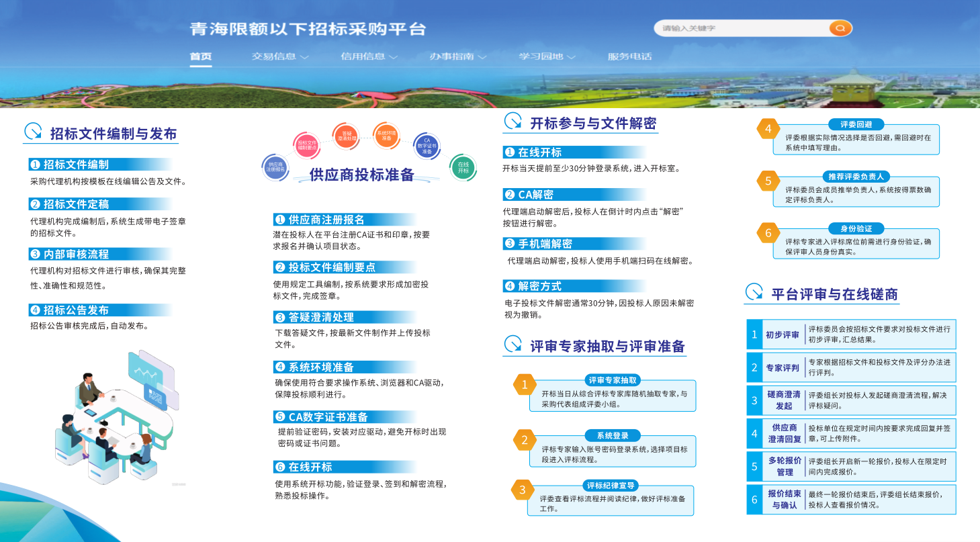This screenshot has width=980, height=542.
Task: Click the blue CA数字证书准备 circle
Action: pyautogui.click(x=427, y=146)
